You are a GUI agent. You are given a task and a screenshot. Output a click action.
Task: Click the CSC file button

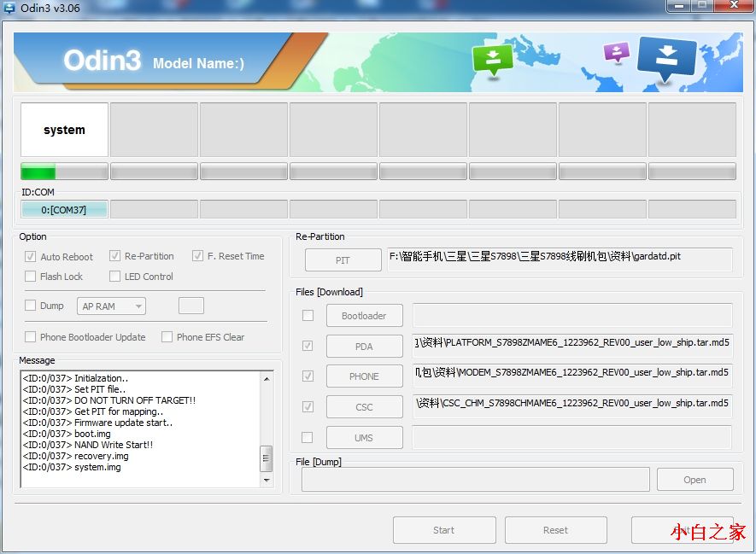pos(364,407)
